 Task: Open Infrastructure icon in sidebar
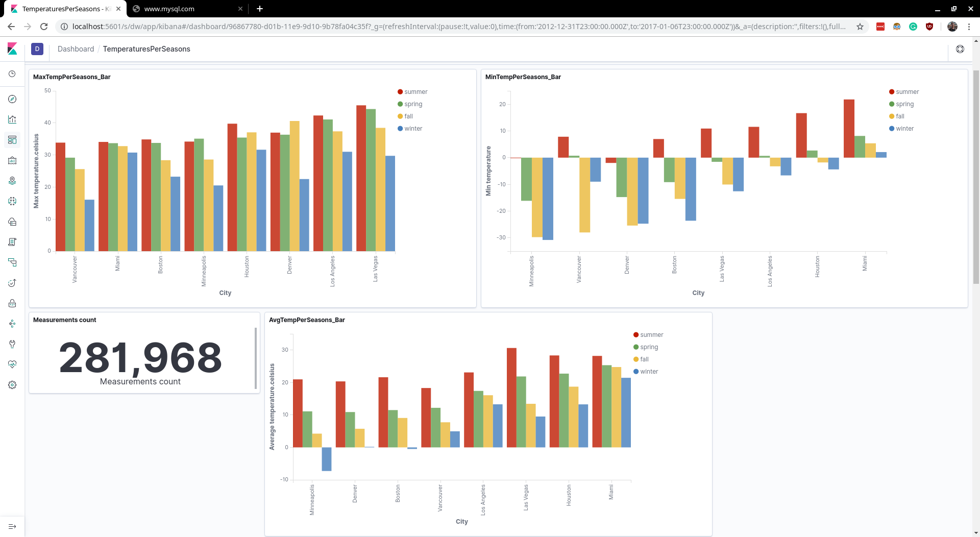coord(12,222)
